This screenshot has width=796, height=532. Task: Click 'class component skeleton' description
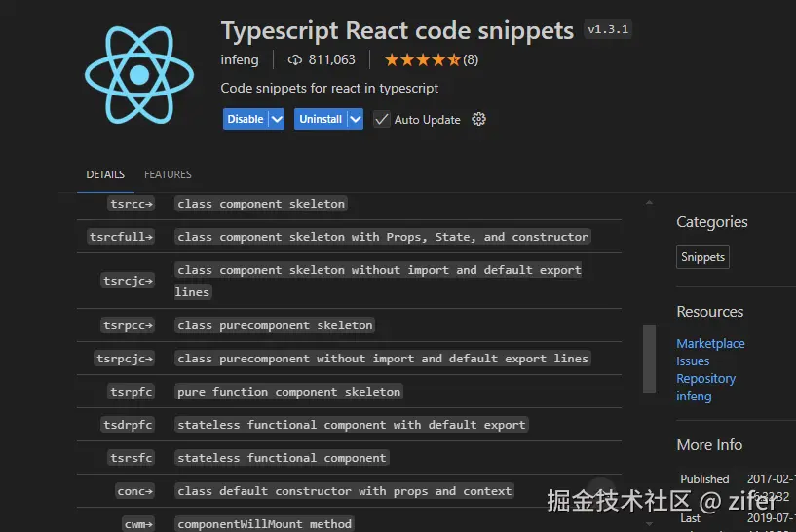pyautogui.click(x=261, y=204)
